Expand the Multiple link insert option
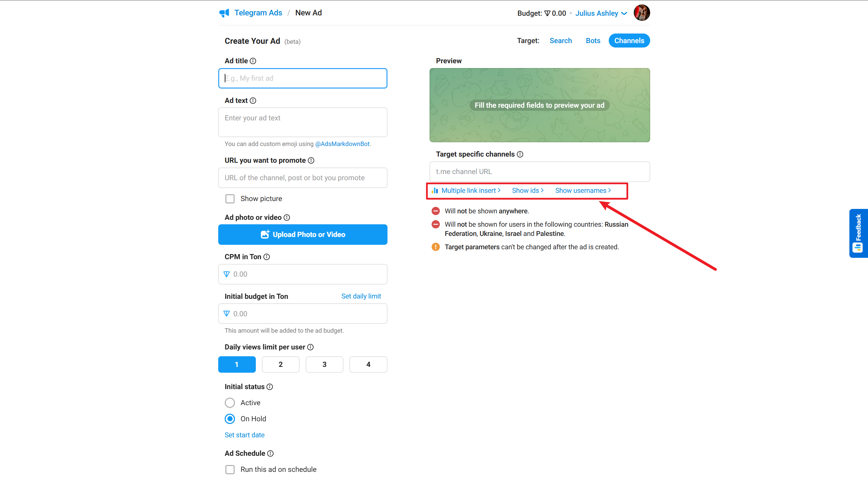The image size is (868, 478). pos(466,190)
